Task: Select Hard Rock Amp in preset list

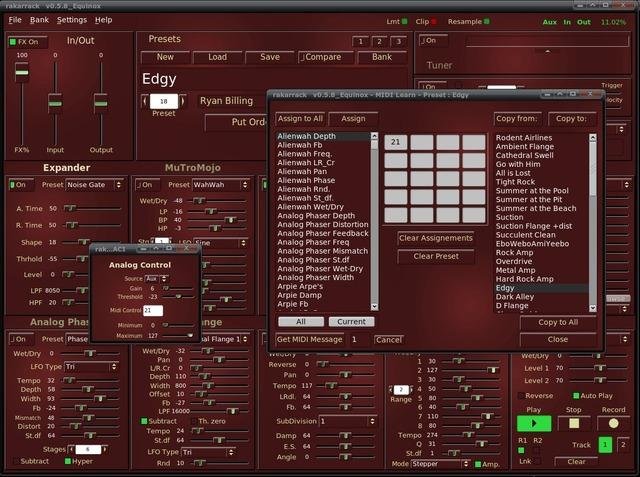Action: coord(541,279)
